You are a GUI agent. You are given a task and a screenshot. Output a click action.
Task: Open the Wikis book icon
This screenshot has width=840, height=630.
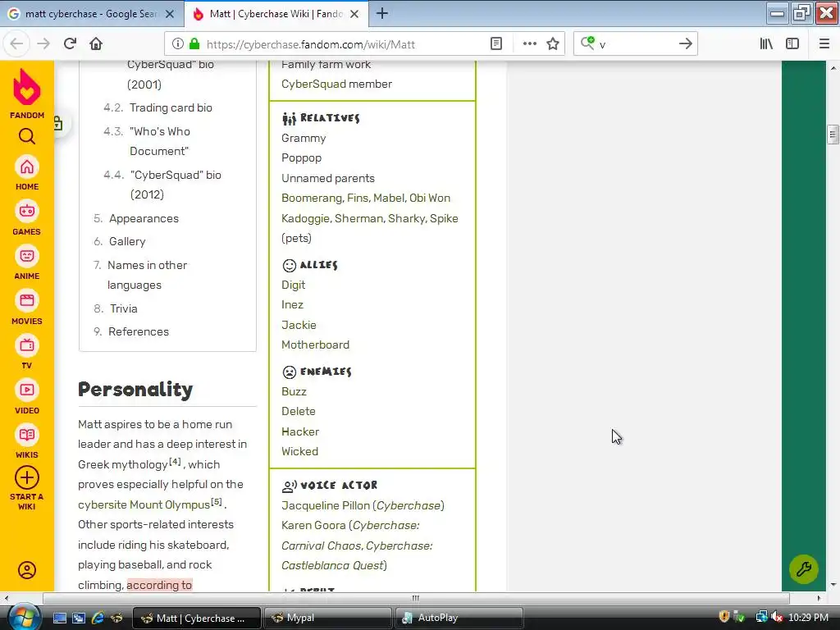27,435
